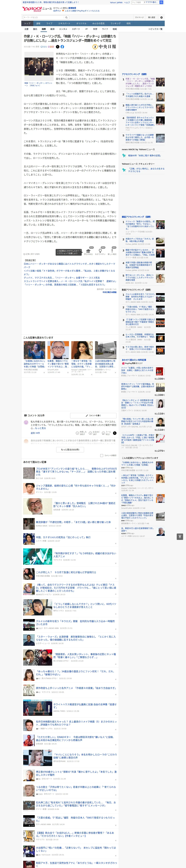Expand replies via 返信 34件
This screenshot has height=868, width=186.
coord(35,433)
